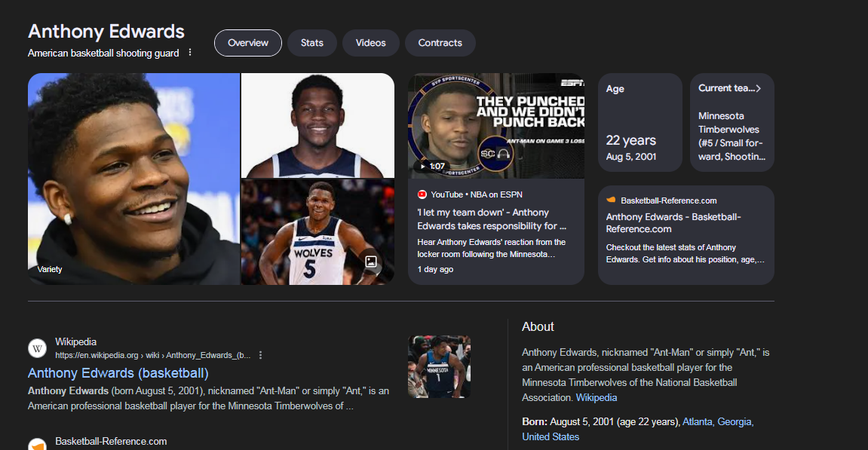Open the 'I let my team down' video title
The image size is (868, 450).
(x=492, y=219)
